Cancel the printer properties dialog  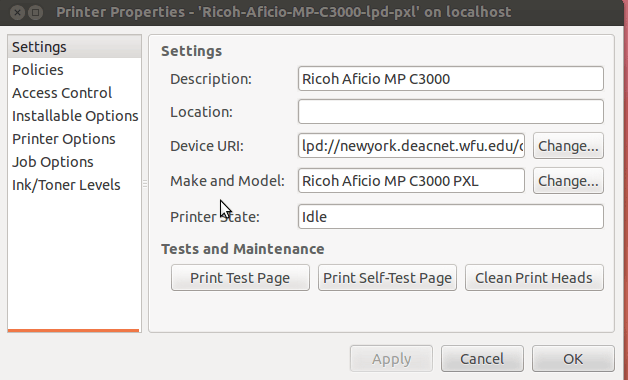(x=482, y=359)
